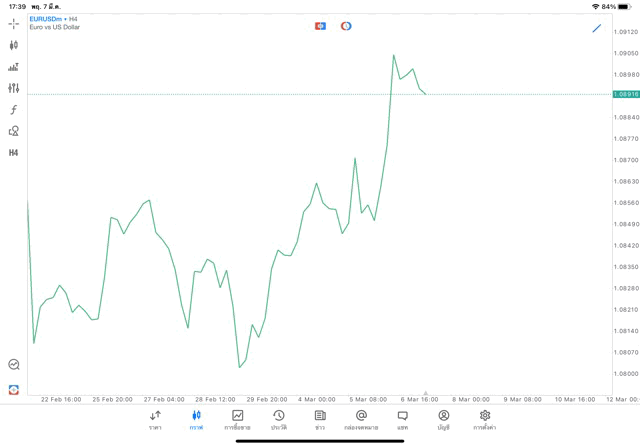Open the chart search magnifier icon
Viewport: 640px width, 447px height.
tap(13, 365)
